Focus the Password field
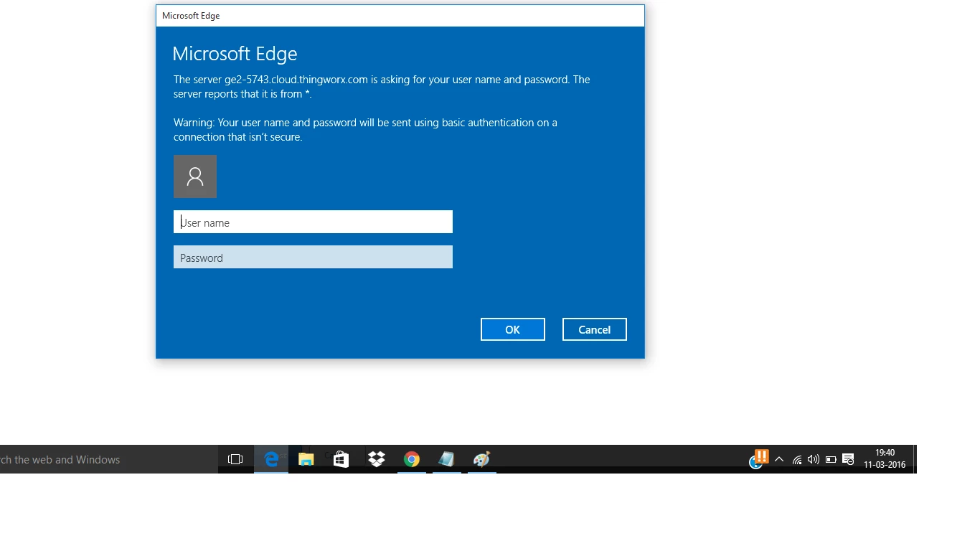 pyautogui.click(x=313, y=257)
